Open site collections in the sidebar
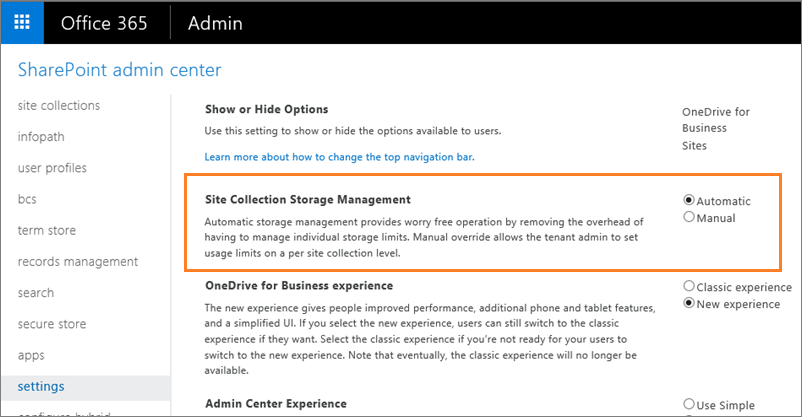Viewport: 802px width, 417px height. [x=59, y=105]
